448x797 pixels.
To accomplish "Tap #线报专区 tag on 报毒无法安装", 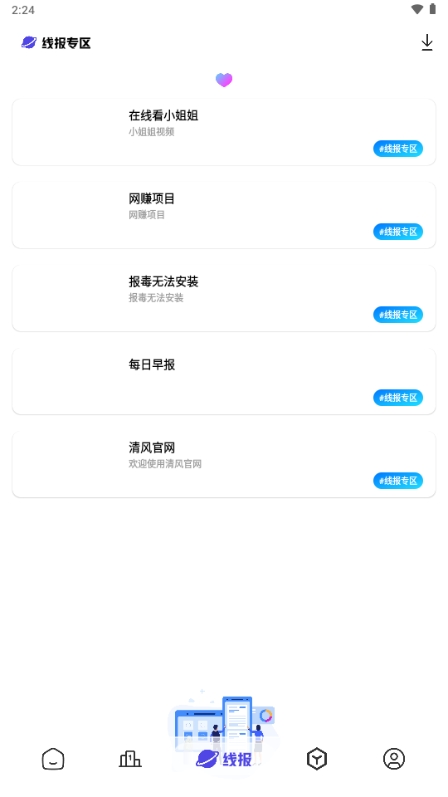I will click(398, 314).
